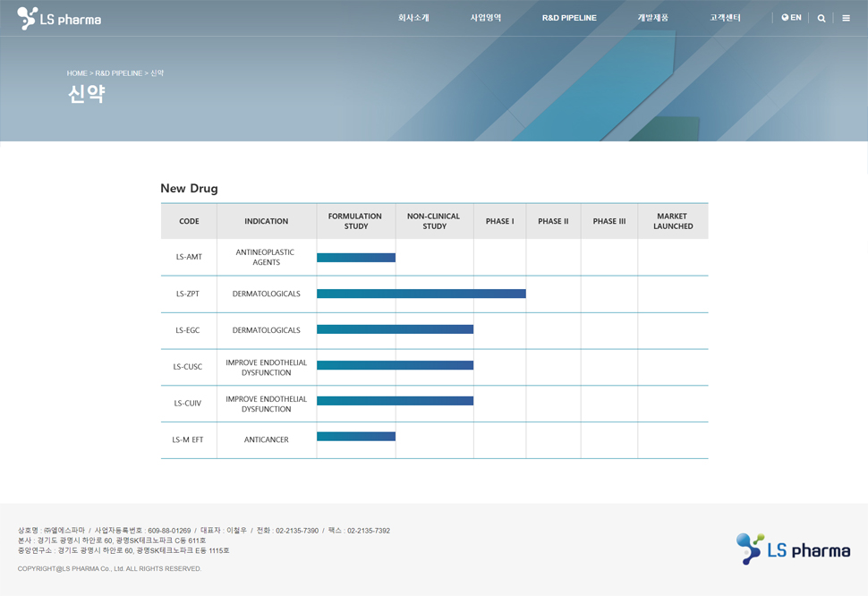This screenshot has height=596, width=868.
Task: Open the hamburger menu icon
Action: (846, 18)
